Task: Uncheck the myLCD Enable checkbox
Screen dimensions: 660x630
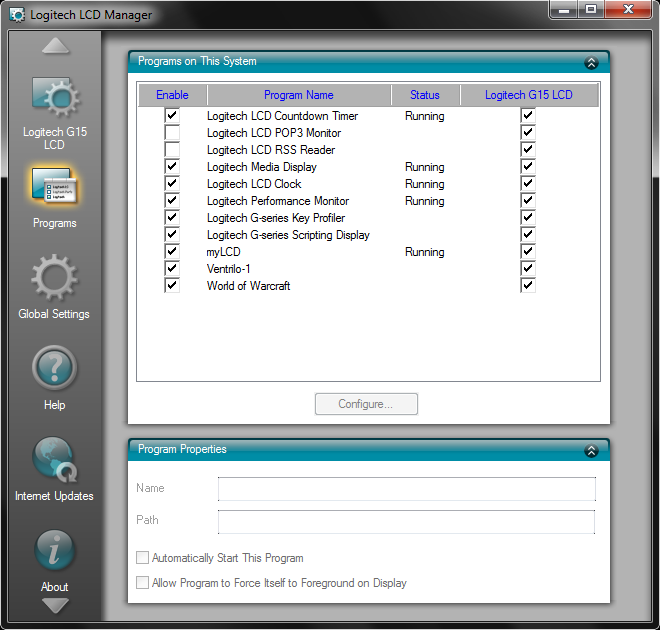Action: coord(172,252)
